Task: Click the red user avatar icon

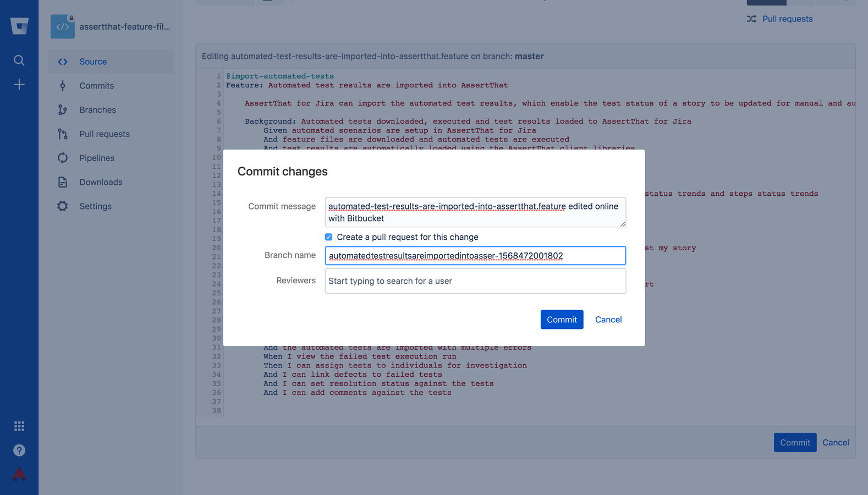Action: click(x=19, y=474)
